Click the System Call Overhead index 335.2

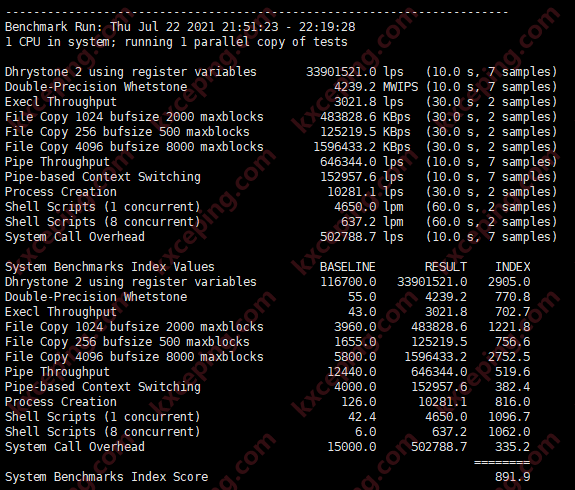click(513, 447)
